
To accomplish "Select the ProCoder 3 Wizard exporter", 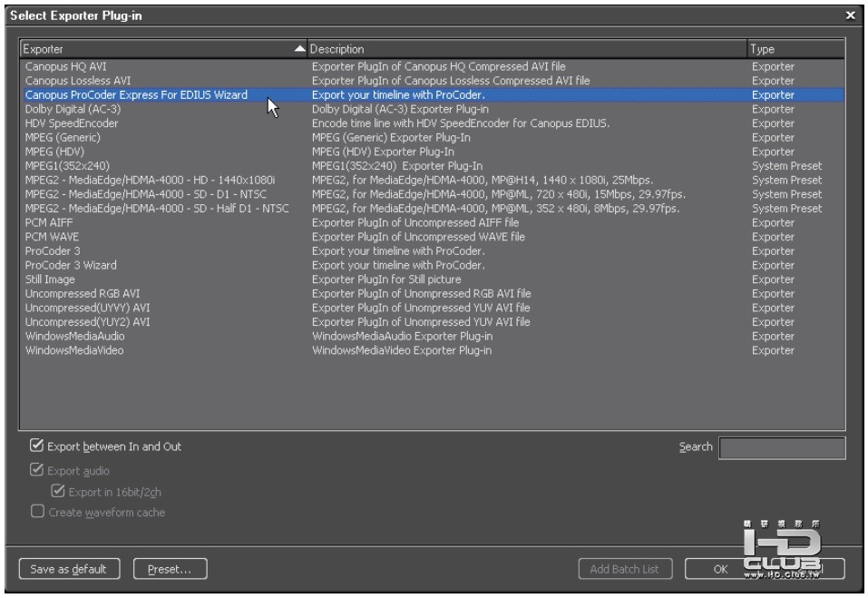I will tap(432, 265).
